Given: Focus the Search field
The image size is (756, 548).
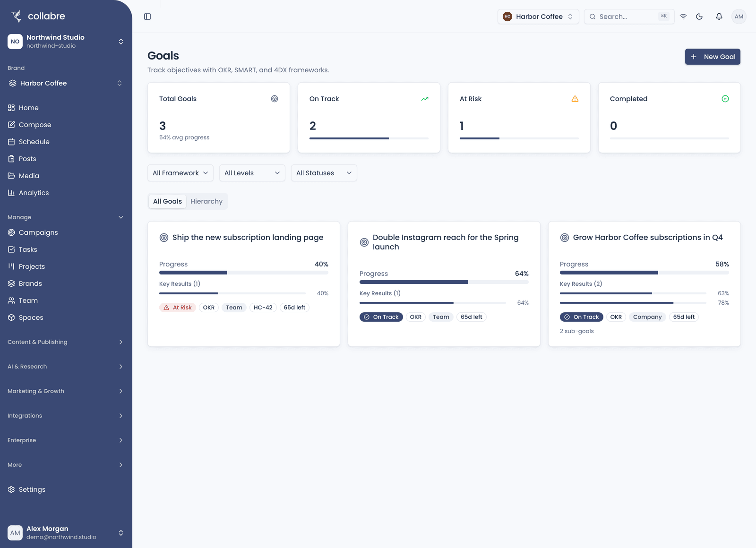Looking at the screenshot, I should point(629,17).
